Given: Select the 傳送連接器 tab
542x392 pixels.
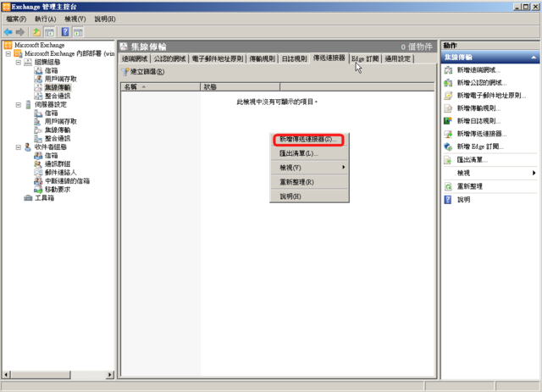Looking at the screenshot, I should [329, 58].
